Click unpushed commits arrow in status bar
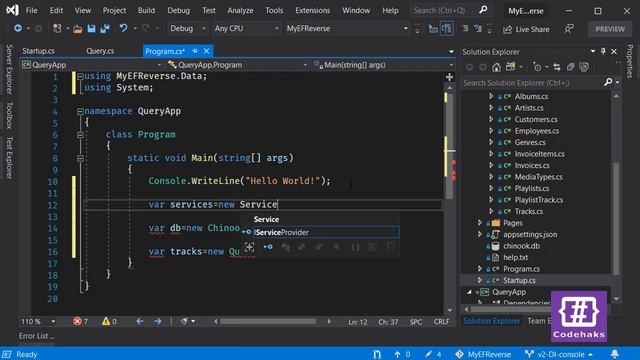Screen dimensions: 640x360 tap(402, 354)
